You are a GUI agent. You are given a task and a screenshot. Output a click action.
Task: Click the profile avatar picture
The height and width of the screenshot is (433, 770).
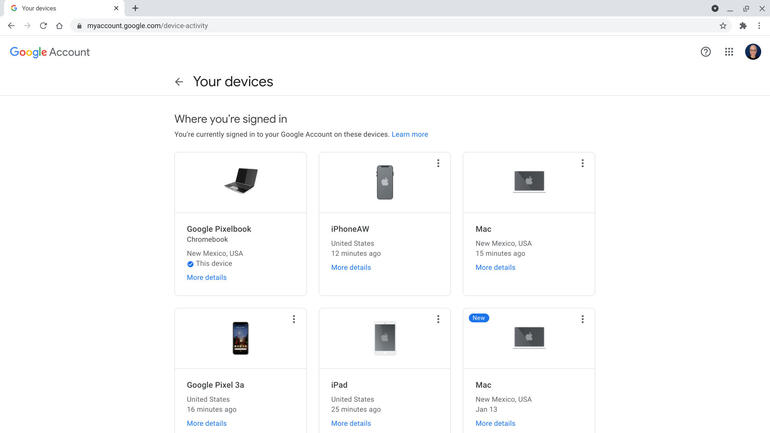[x=753, y=52]
